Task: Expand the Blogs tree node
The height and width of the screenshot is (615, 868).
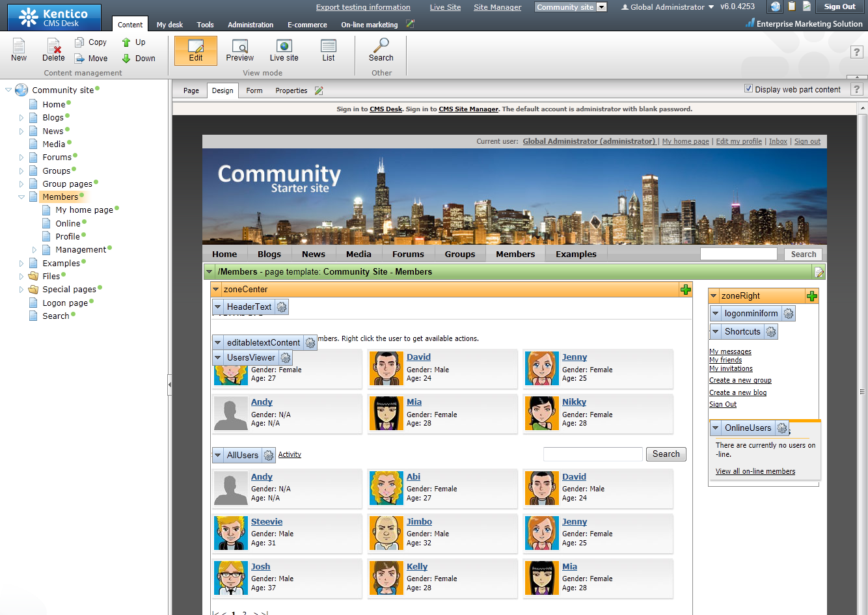Action: point(21,118)
